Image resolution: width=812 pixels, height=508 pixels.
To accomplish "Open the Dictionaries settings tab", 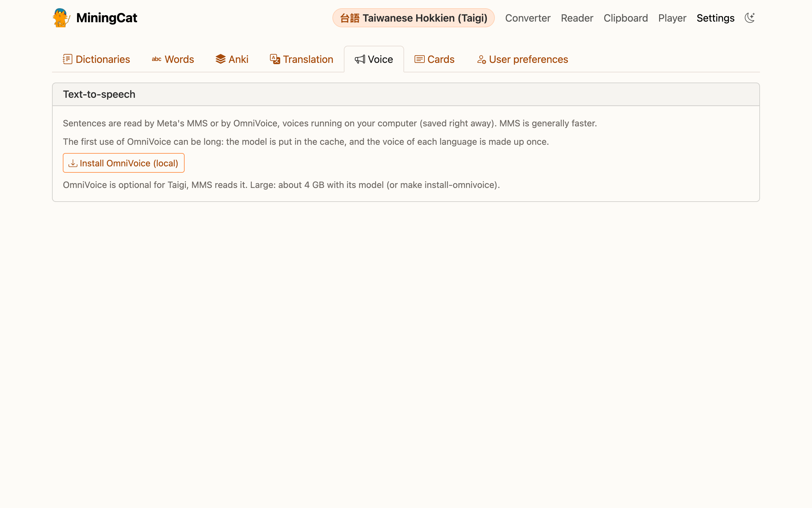I will (x=96, y=59).
